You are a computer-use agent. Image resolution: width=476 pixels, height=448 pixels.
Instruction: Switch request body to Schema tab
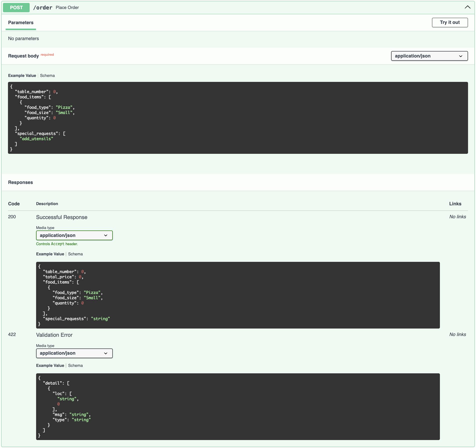[47, 76]
